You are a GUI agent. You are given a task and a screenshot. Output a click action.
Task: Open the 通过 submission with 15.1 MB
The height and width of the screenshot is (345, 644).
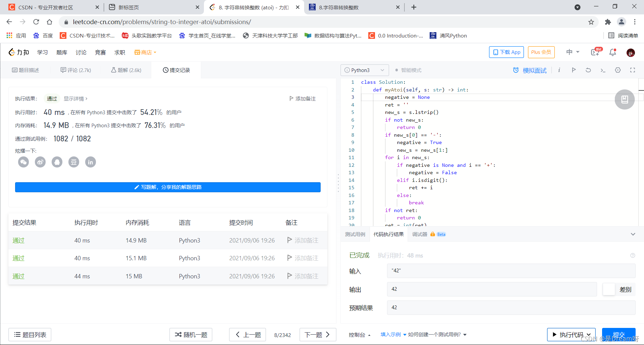tap(18, 258)
